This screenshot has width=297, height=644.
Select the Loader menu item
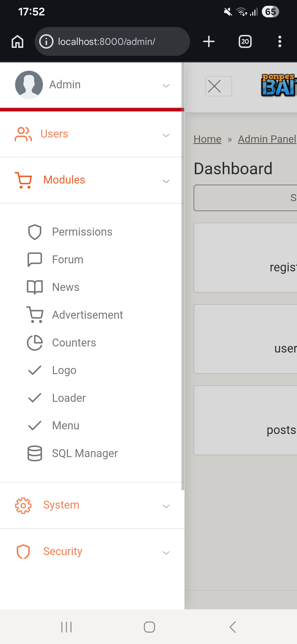pos(69,398)
